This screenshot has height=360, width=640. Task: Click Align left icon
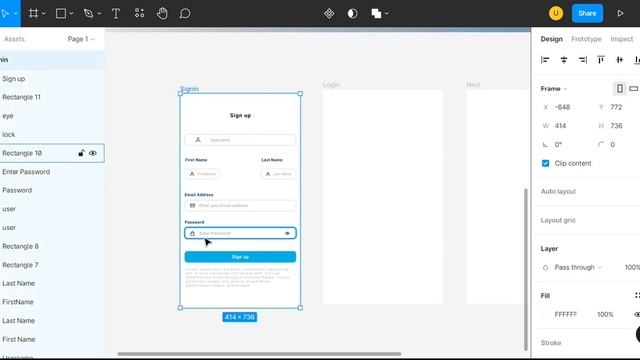coord(545,60)
